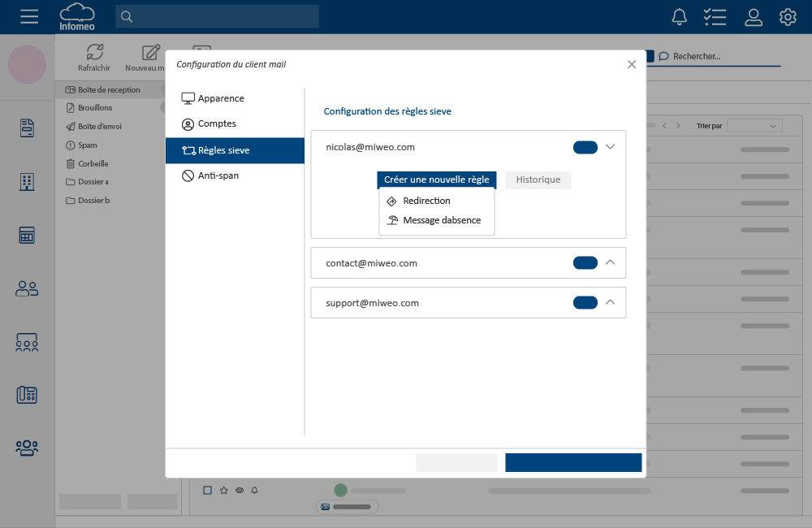
Task: Open the settings gear icon
Action: tap(788, 17)
